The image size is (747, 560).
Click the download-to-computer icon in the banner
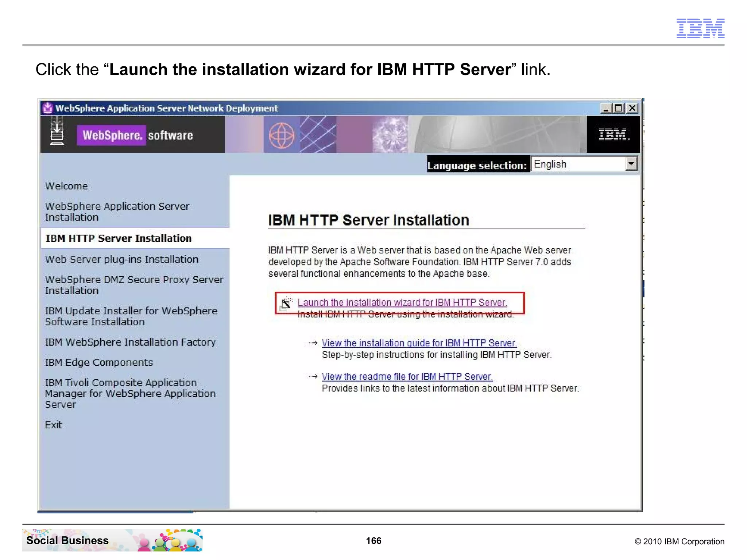click(57, 131)
